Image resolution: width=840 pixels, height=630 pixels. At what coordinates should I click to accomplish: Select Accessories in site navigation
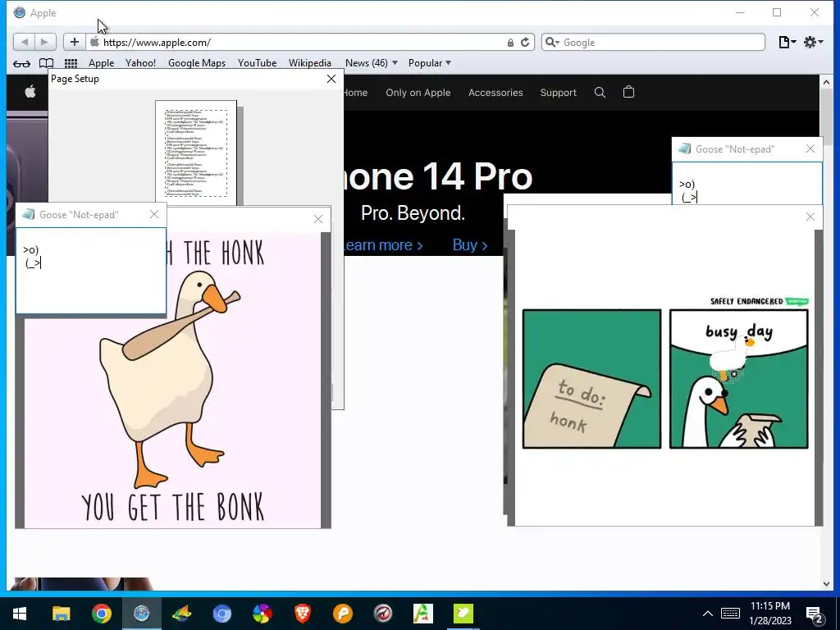[495, 93]
